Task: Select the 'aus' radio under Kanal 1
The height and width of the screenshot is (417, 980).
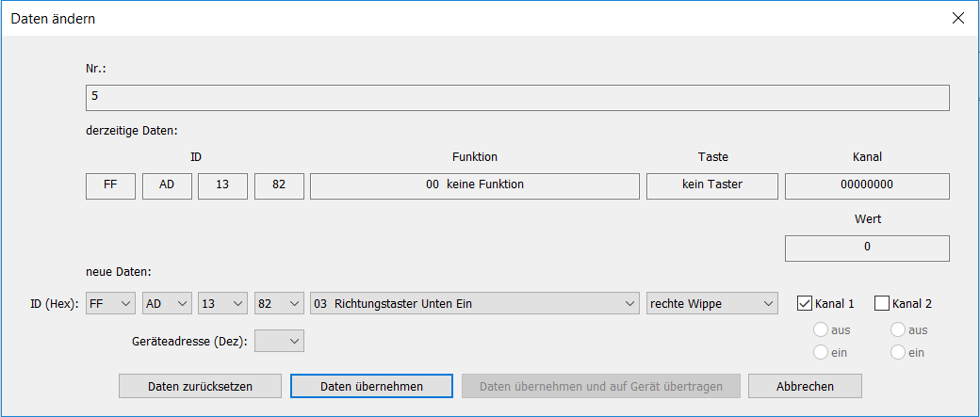Action: (820, 329)
